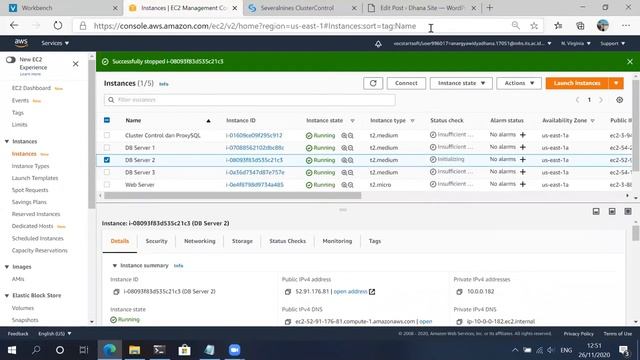Refresh the instances list

click(373, 83)
